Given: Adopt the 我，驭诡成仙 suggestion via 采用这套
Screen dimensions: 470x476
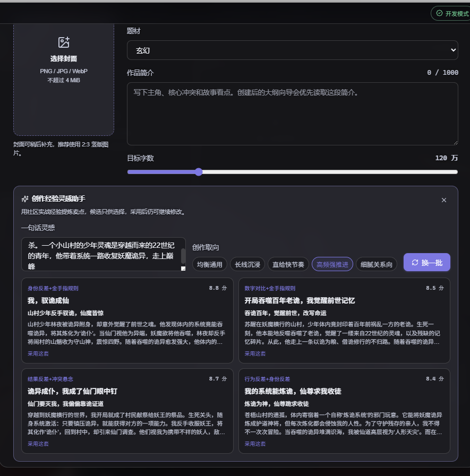Looking at the screenshot, I should (x=38, y=353).
